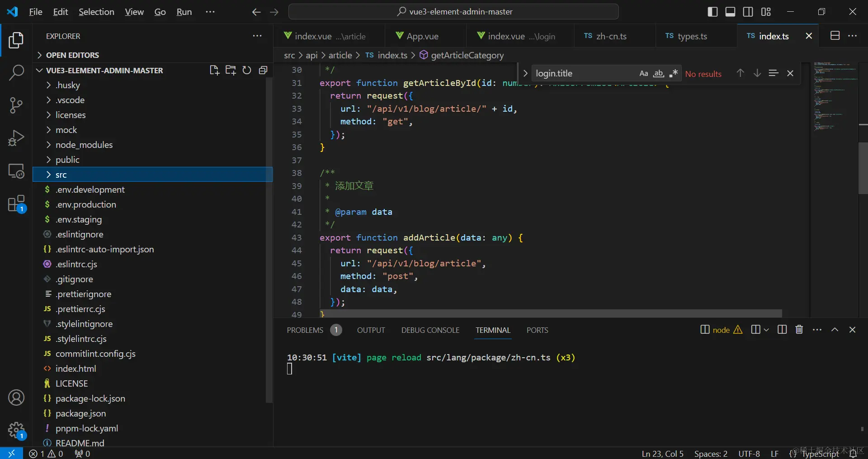
Task: Expand the OPEN EDITORS section
Action: tap(152, 55)
